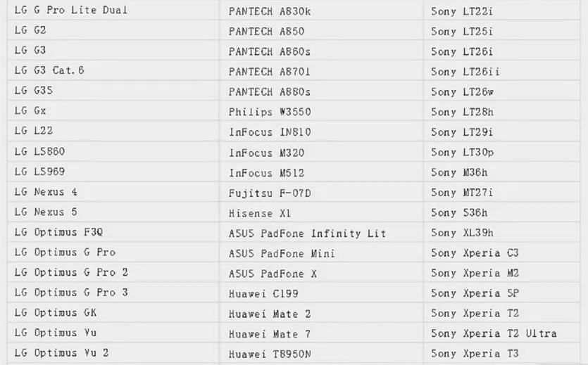This screenshot has height=365, width=588.
Task: Click the Sony LT22i cell
Action: [x=502, y=10]
